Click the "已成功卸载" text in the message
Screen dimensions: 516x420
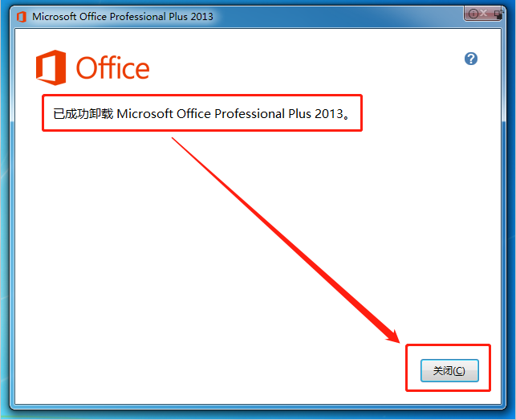point(83,114)
